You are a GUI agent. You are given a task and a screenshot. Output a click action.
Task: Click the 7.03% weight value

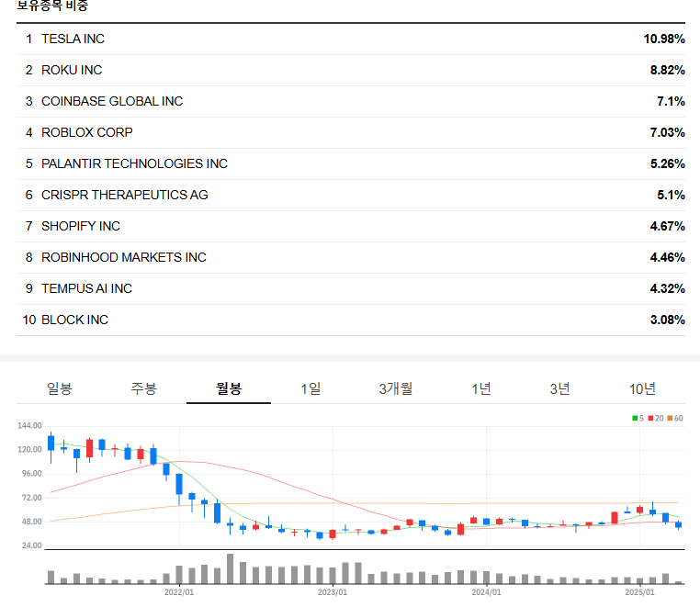668,132
